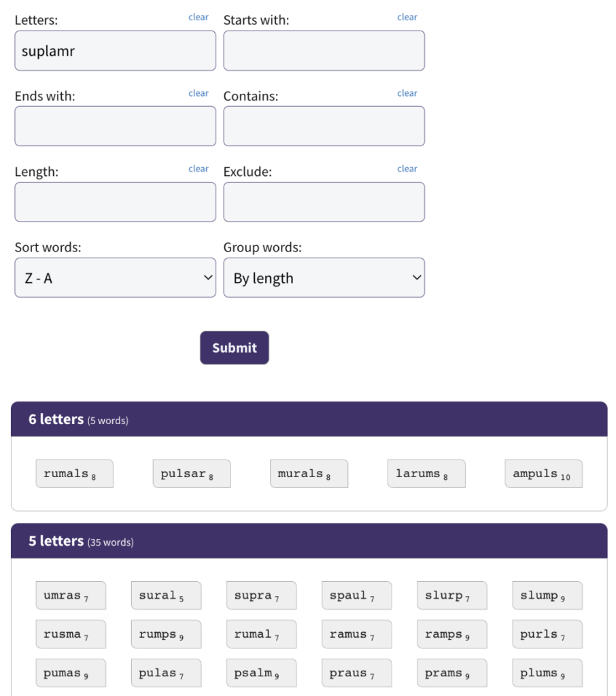
Task: Clear the Letters field
Action: click(199, 17)
